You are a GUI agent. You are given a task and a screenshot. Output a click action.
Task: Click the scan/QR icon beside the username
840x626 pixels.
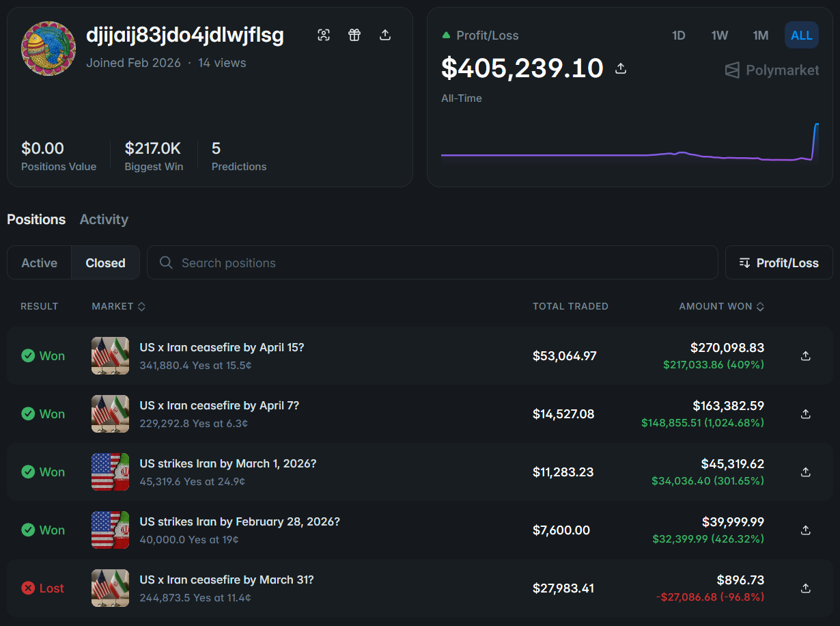coord(324,35)
